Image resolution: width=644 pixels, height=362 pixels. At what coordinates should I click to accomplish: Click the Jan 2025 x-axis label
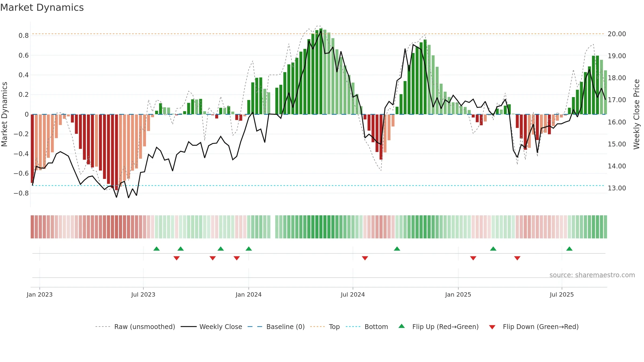point(458,294)
